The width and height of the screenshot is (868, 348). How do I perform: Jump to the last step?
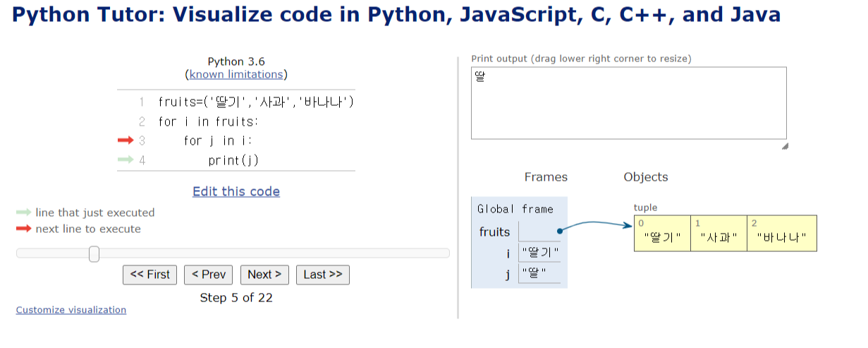pyautogui.click(x=323, y=275)
